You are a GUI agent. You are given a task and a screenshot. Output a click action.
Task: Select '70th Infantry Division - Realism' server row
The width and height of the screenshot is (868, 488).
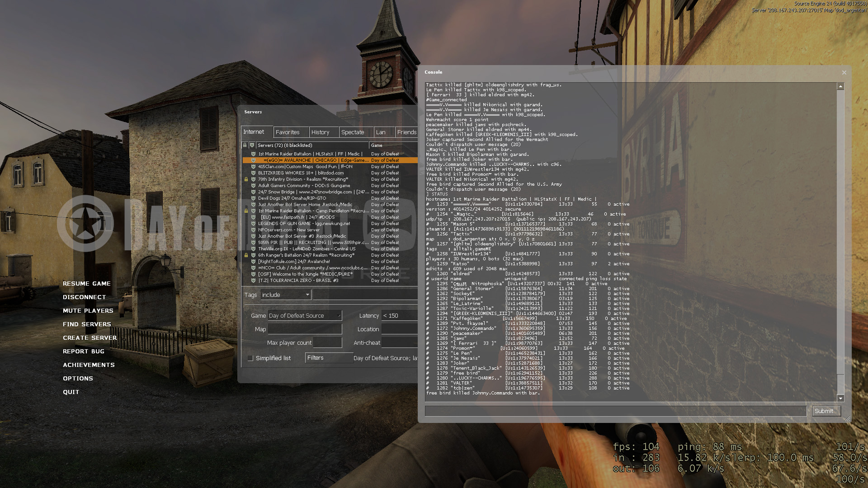coord(330,179)
